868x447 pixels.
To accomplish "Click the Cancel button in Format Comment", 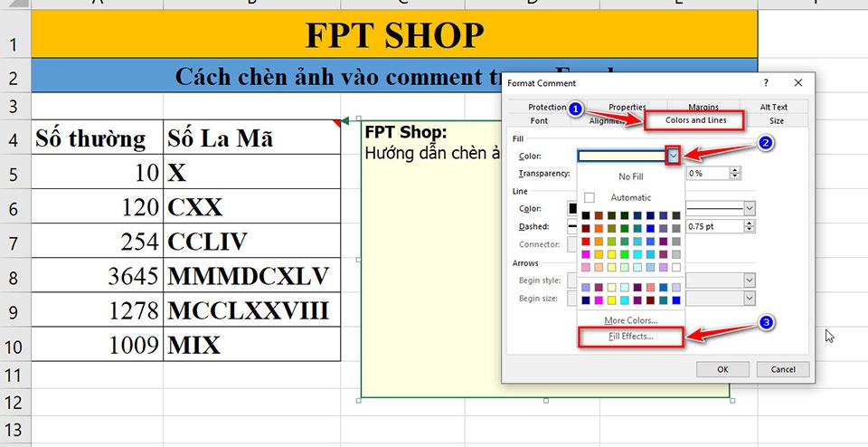I will 783,369.
